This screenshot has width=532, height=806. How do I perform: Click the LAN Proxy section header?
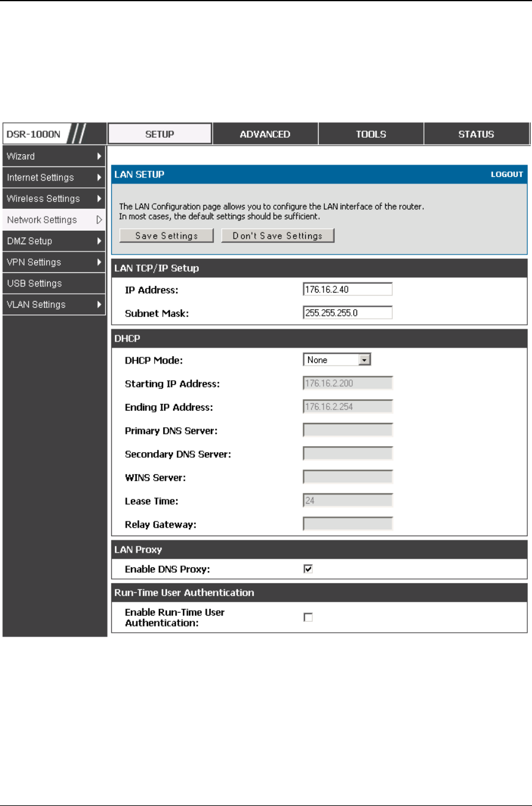coord(319,550)
